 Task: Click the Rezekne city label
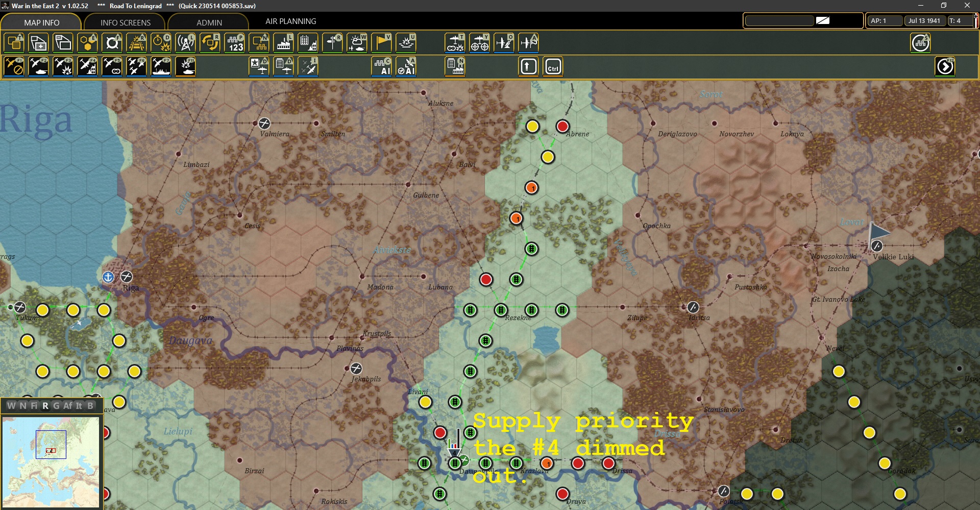(518, 318)
